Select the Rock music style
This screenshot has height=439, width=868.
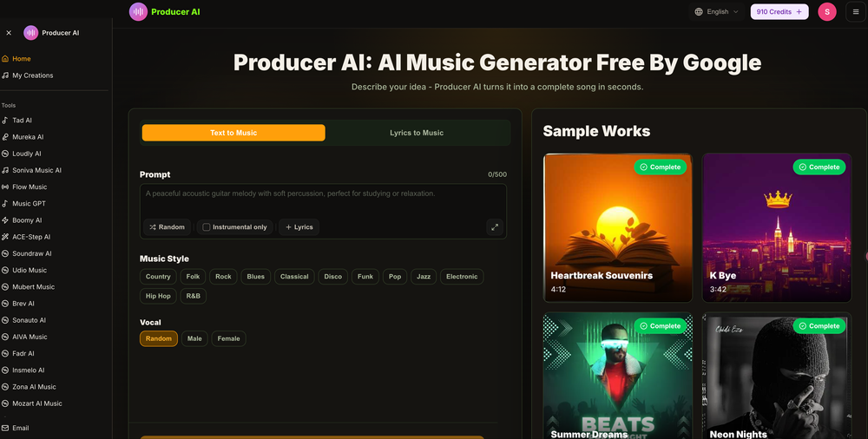[x=224, y=277]
